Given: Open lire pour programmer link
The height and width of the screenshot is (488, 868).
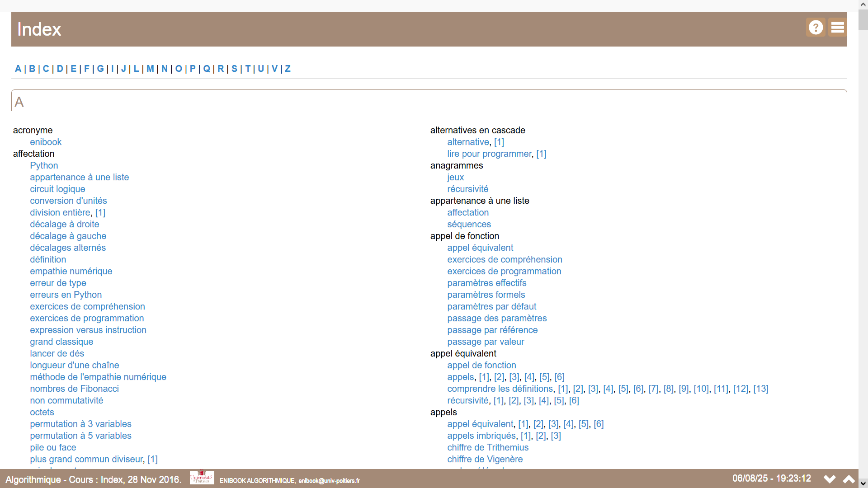Looking at the screenshot, I should 489,154.
